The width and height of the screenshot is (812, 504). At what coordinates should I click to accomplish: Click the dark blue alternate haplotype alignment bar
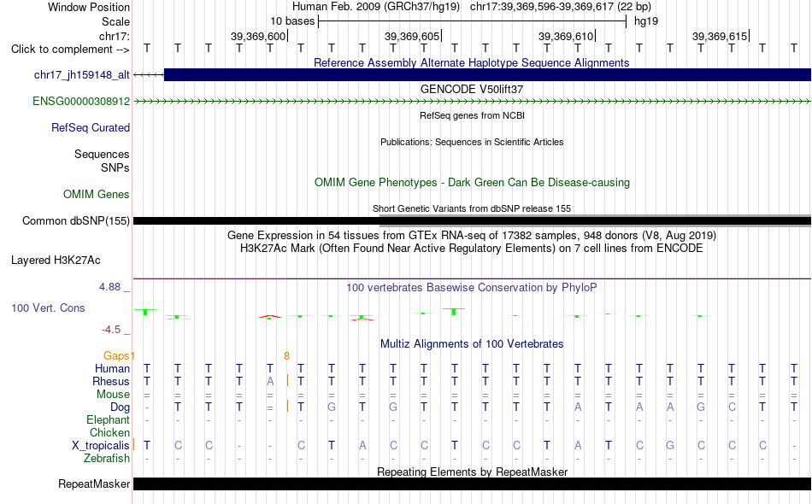pos(487,74)
